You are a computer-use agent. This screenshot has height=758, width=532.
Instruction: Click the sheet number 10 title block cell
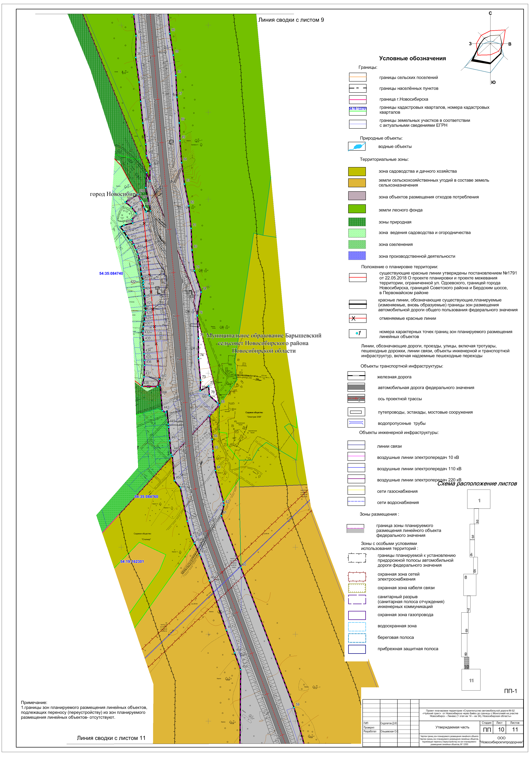[501, 730]
